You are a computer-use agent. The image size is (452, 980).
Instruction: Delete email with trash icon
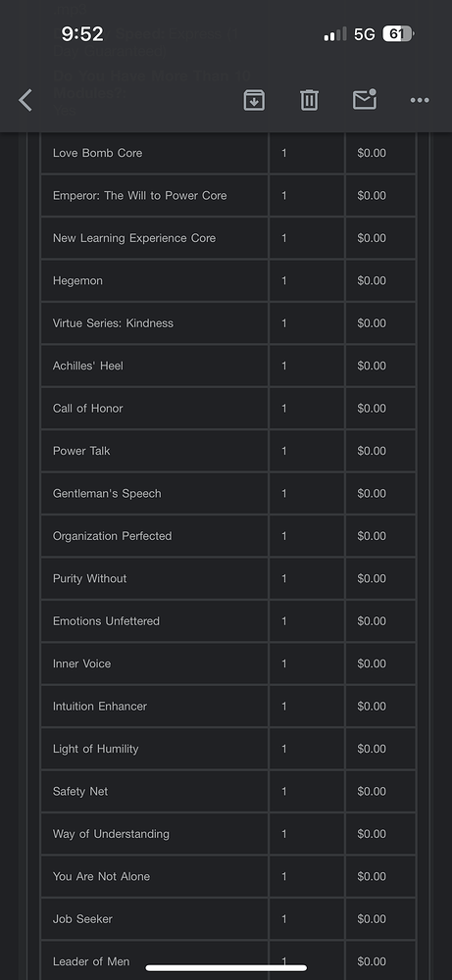click(x=310, y=100)
